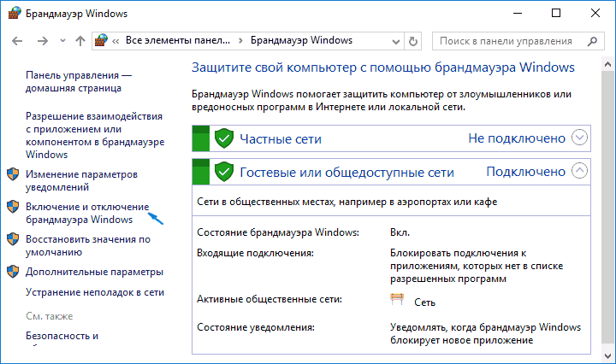Click shield icon beside 'Дополнительные параметры'
This screenshot has height=364, width=616.
click(13, 272)
